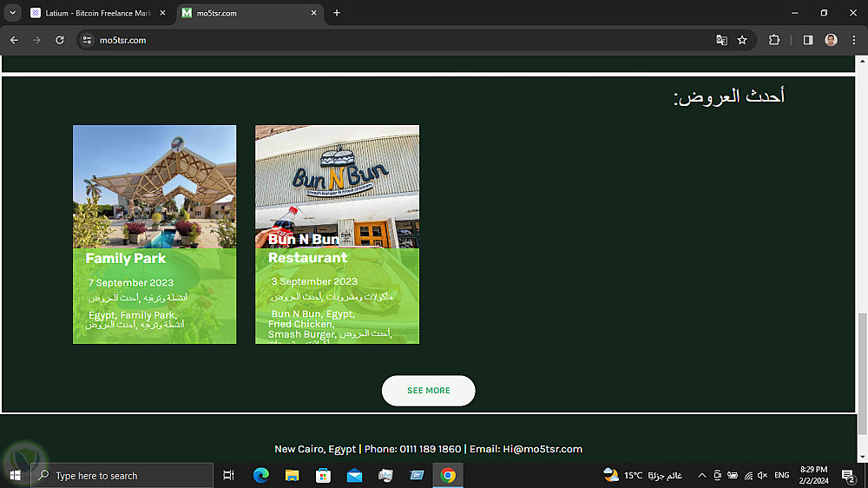Show hidden system tray icons
This screenshot has height=488, width=868.
701,475
